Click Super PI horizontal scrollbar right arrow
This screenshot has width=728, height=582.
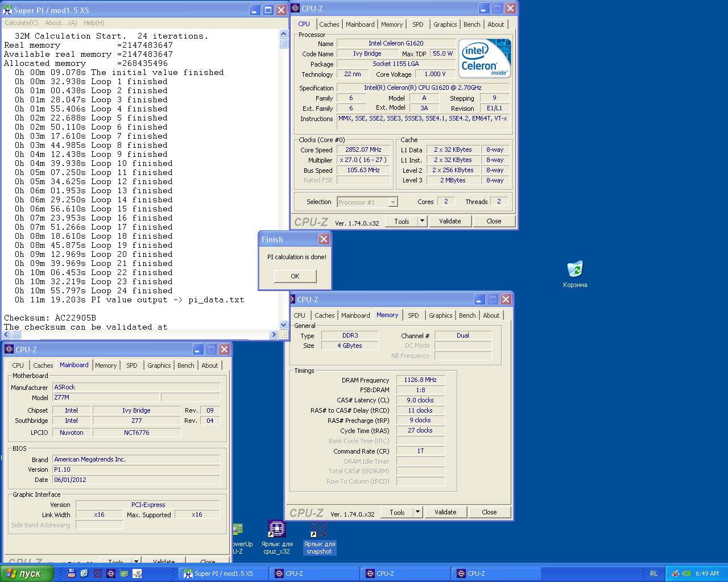[274, 335]
